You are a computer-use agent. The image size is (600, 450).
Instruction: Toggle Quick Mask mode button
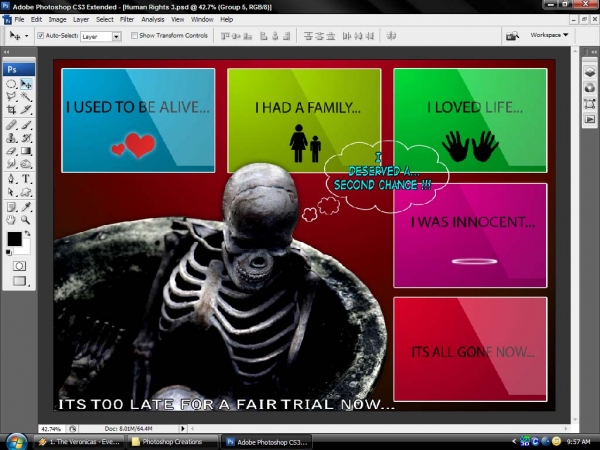coord(19,266)
